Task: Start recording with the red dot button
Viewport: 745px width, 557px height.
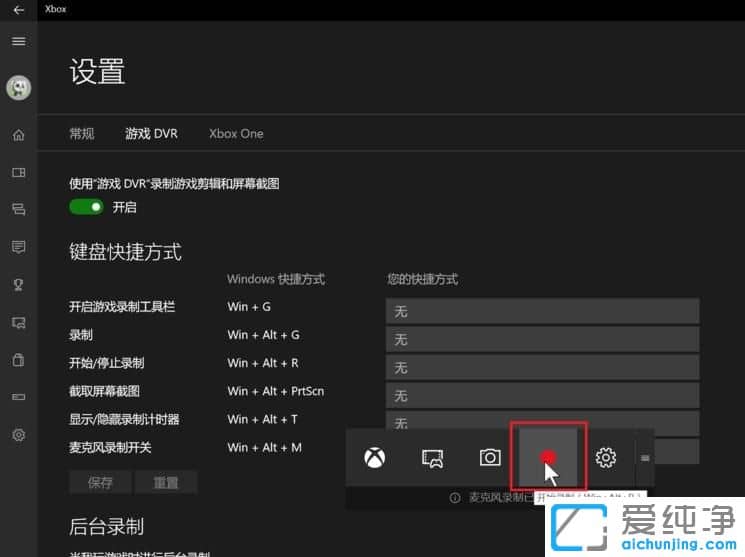Action: (x=548, y=457)
